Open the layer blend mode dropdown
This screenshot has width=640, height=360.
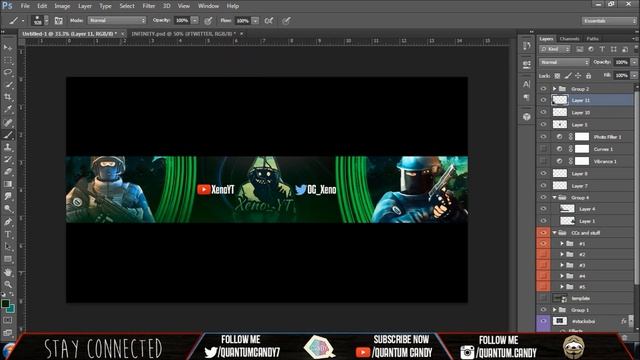tap(564, 62)
